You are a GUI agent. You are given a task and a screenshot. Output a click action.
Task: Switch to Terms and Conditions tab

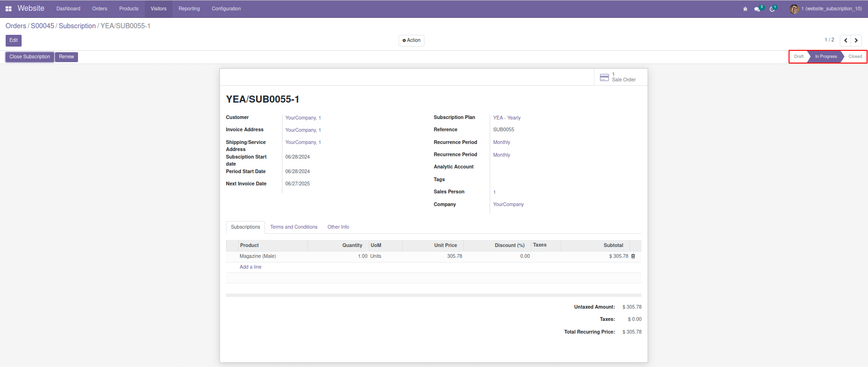pos(294,227)
